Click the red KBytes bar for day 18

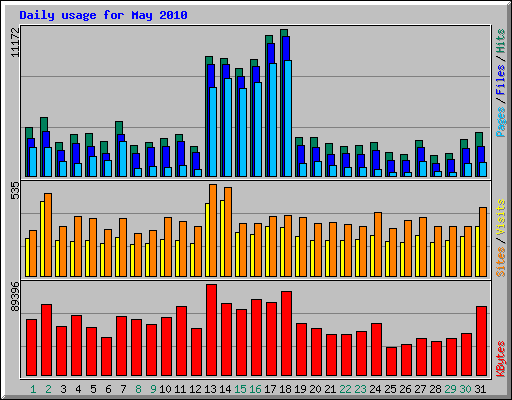click(286, 334)
